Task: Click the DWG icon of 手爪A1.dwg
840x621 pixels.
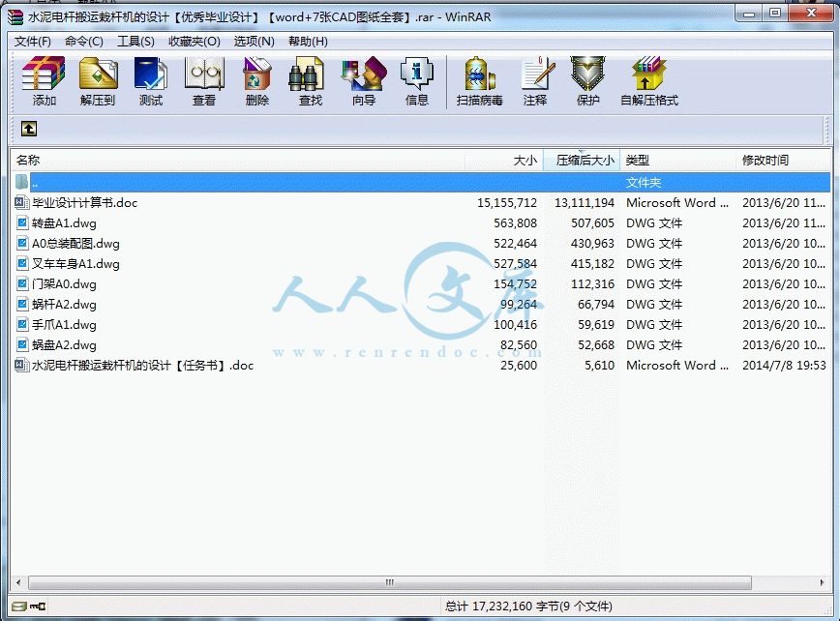Action: click(22, 324)
